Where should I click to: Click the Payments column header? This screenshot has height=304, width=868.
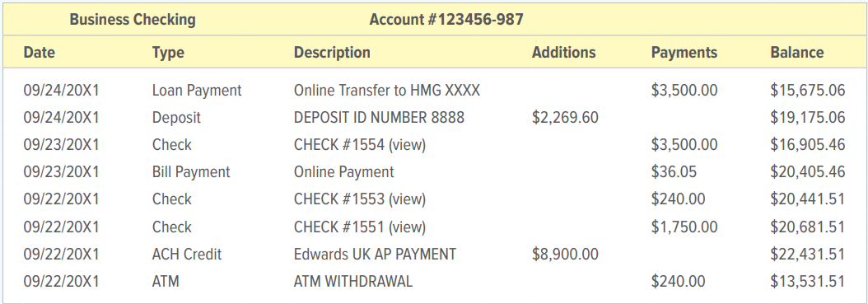point(684,54)
